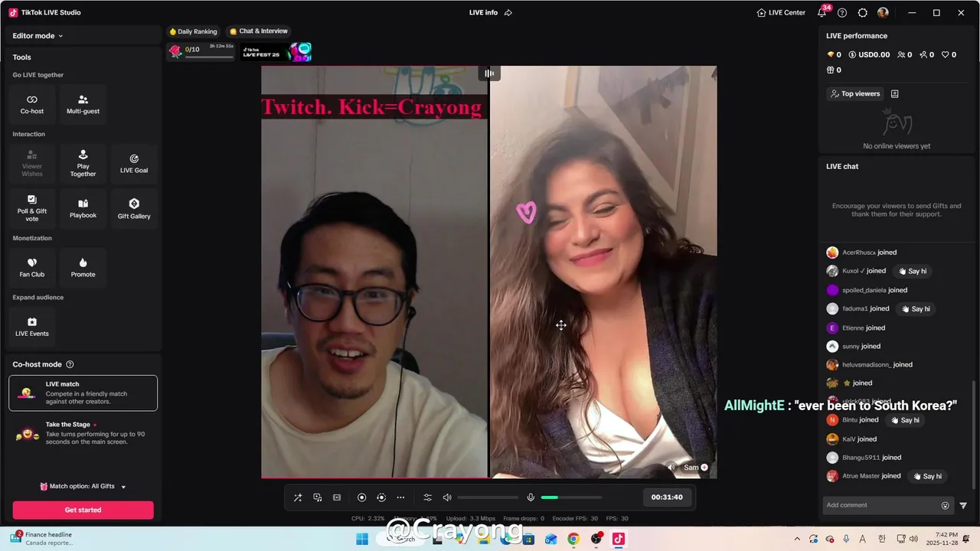Open the Co-host tool
Image resolution: width=980 pixels, height=551 pixels.
click(x=32, y=105)
